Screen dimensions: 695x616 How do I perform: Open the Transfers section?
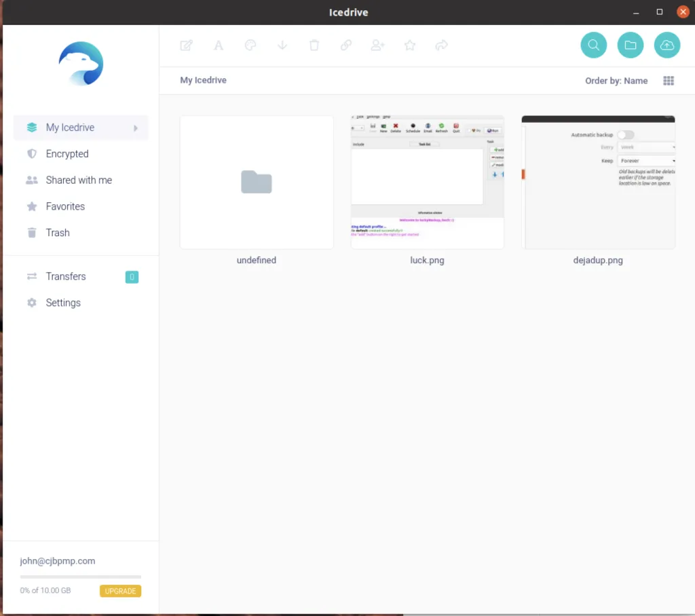click(66, 277)
